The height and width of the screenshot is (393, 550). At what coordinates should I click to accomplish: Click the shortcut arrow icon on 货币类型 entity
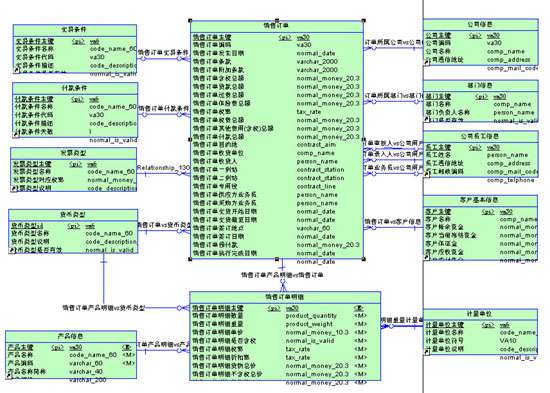pyautogui.click(x=12, y=250)
